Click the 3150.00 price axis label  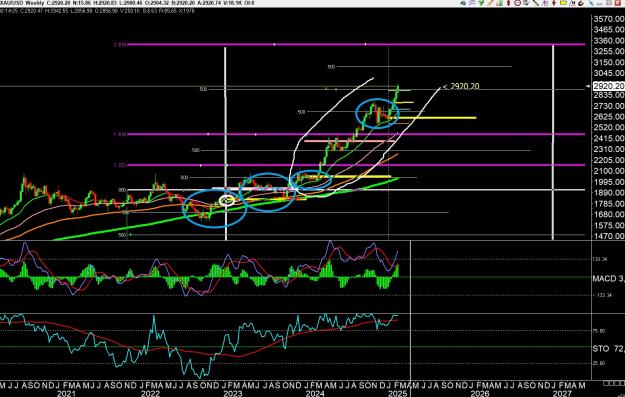click(609, 63)
